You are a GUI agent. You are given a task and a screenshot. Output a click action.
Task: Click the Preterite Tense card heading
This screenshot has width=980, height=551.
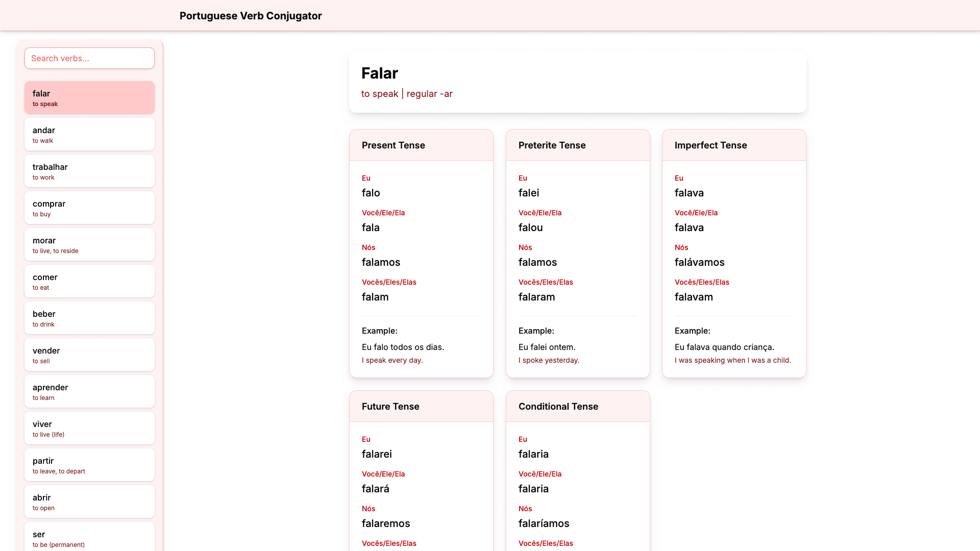pos(552,145)
